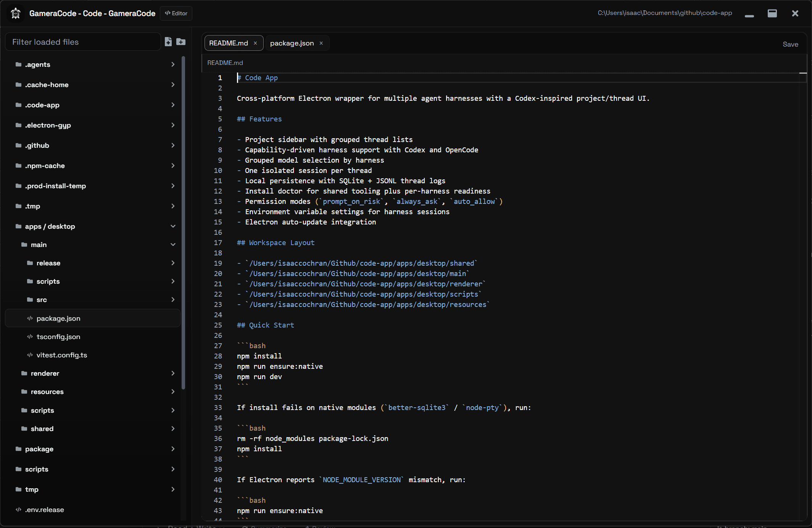Click the '## Quick Start' heading
This screenshot has height=528, width=812.
pos(266,325)
